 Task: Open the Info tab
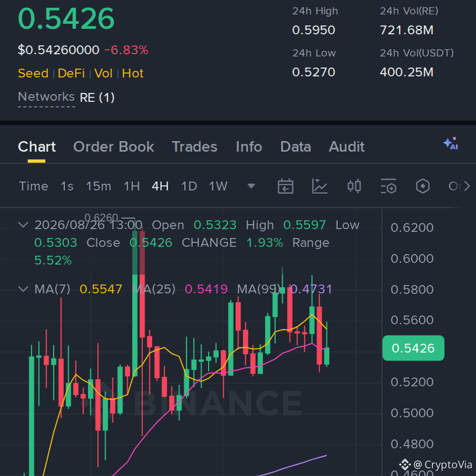pos(249,147)
